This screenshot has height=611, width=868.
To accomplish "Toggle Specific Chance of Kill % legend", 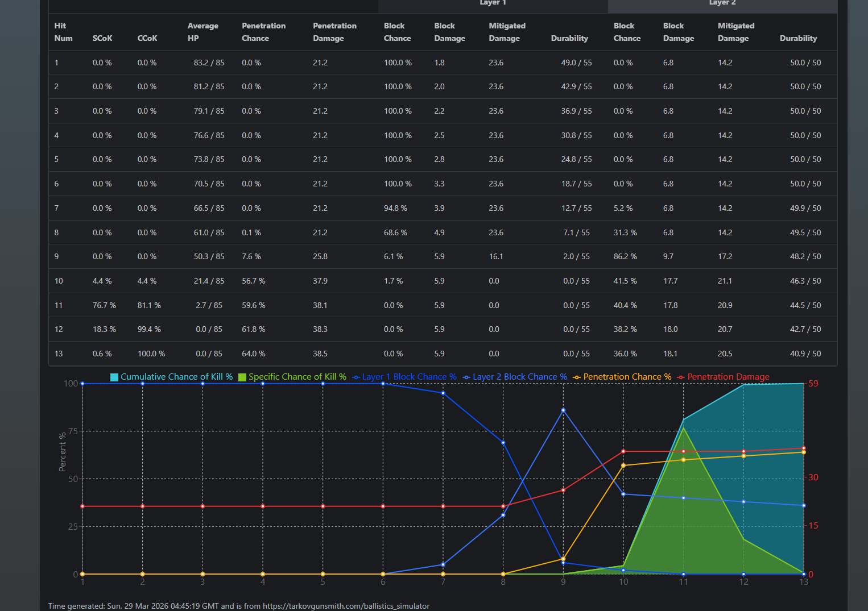I will pyautogui.click(x=292, y=377).
